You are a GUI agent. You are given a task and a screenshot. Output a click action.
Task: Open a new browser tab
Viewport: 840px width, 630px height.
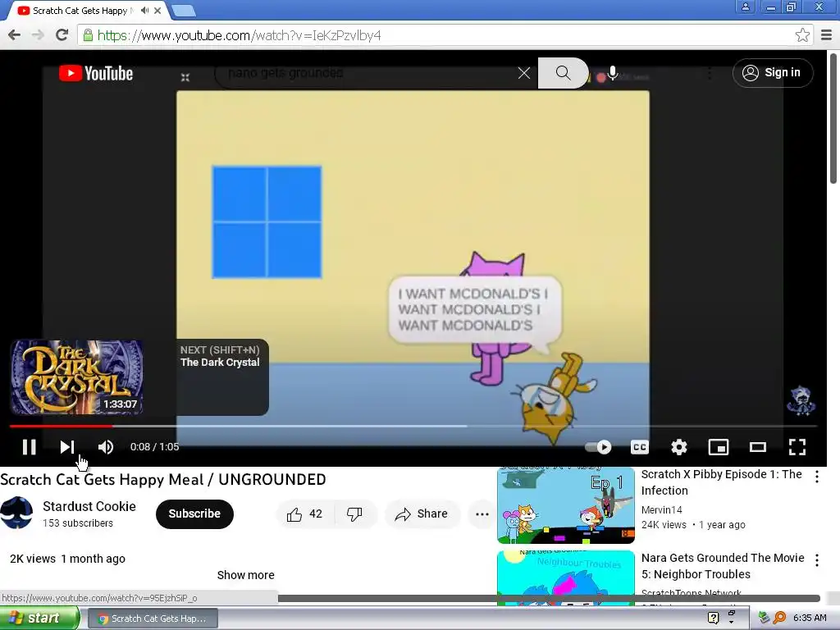click(184, 11)
